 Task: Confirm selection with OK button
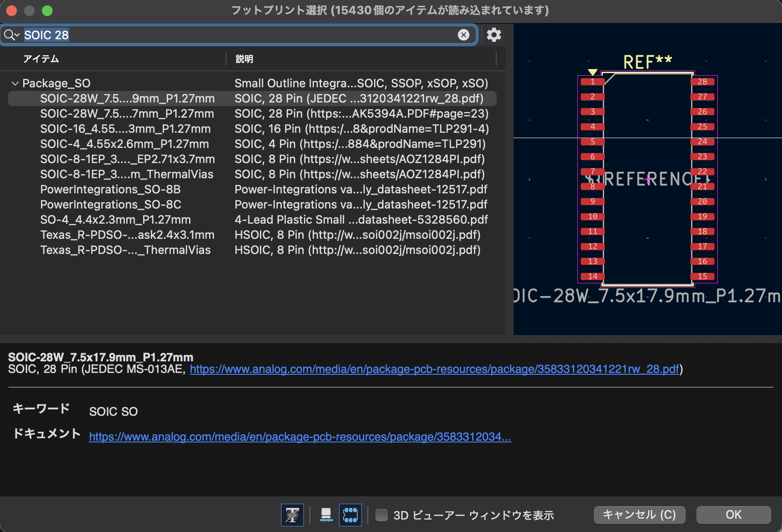733,515
